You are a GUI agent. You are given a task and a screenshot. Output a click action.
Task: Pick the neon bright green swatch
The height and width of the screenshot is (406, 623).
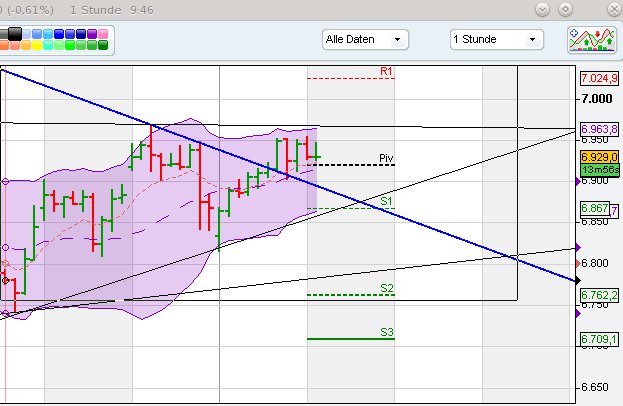coord(70,45)
